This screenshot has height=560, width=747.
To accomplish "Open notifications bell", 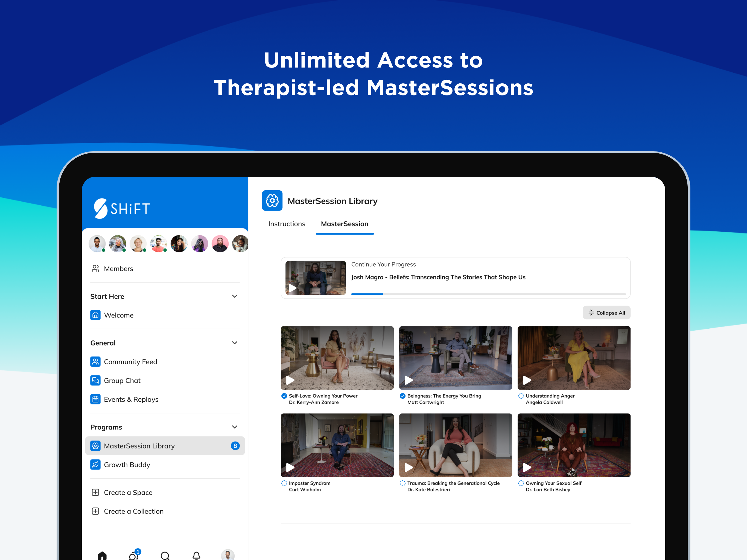I will click(x=197, y=555).
